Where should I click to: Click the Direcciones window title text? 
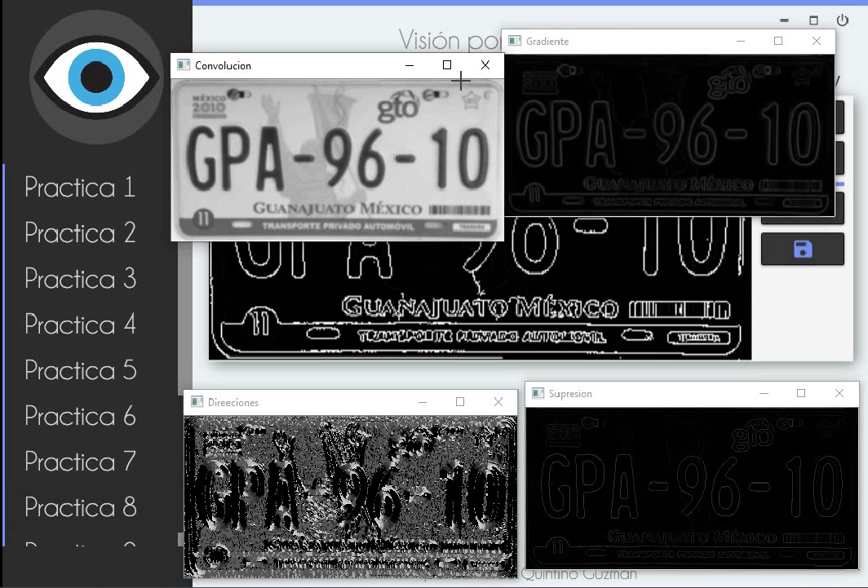coord(233,403)
